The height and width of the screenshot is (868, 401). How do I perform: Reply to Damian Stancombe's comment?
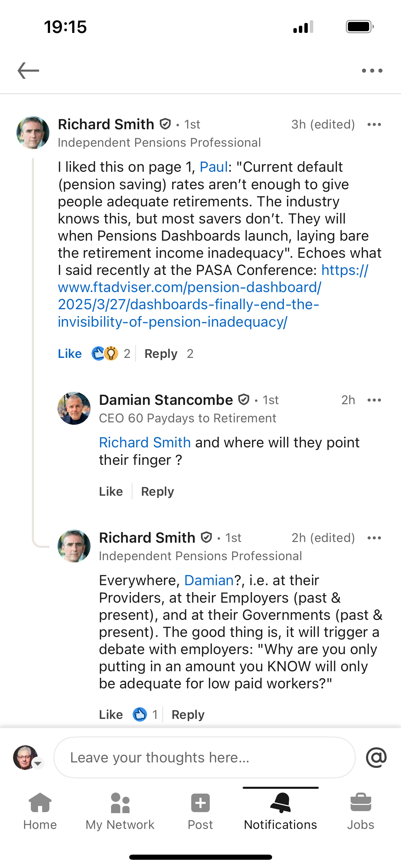tap(157, 492)
